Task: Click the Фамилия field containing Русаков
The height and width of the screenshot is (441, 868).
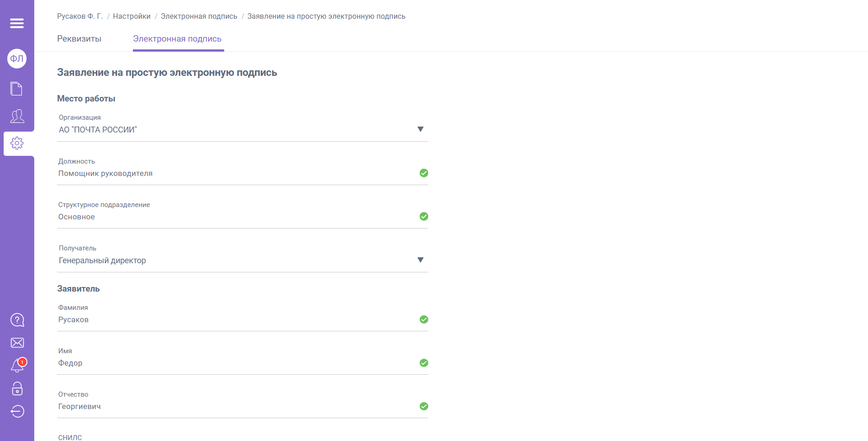Action: (x=235, y=320)
